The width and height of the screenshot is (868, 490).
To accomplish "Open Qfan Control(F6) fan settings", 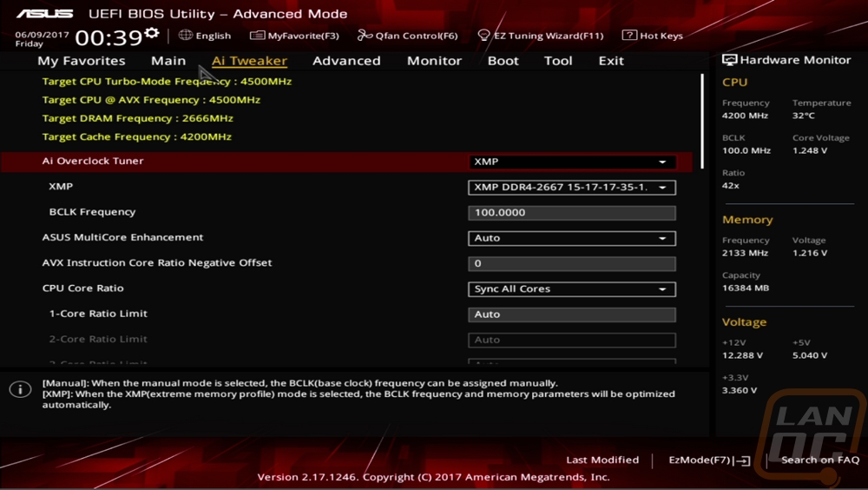I will pos(407,36).
